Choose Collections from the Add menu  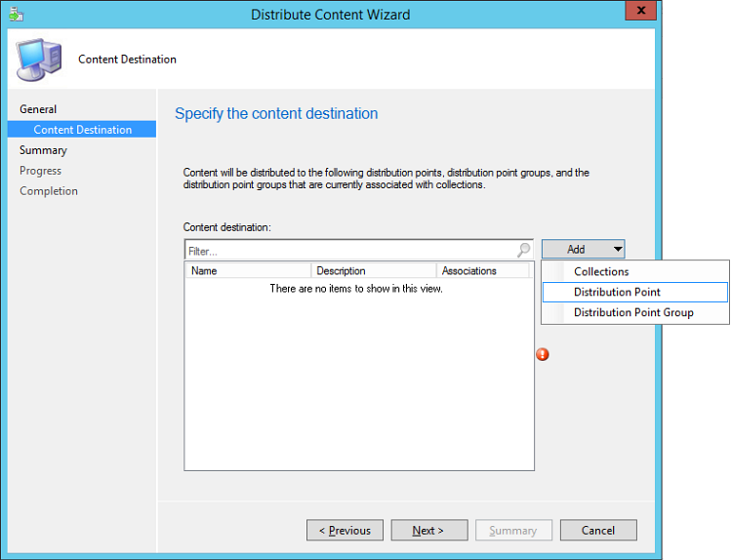(x=601, y=271)
